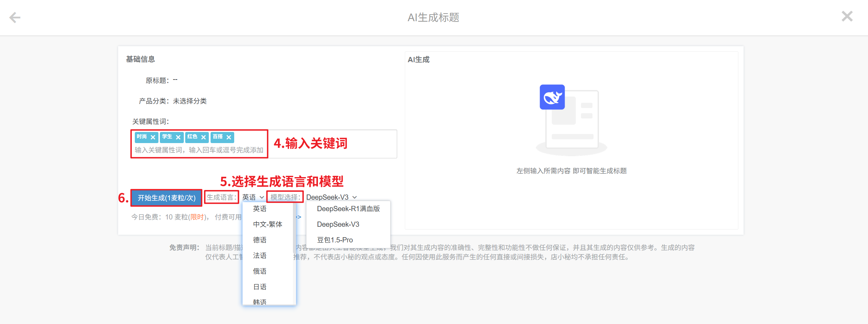Image resolution: width=868 pixels, height=324 pixels.
Task: Choose the DeepSeek-R1满血版 model option
Action: [x=348, y=209]
